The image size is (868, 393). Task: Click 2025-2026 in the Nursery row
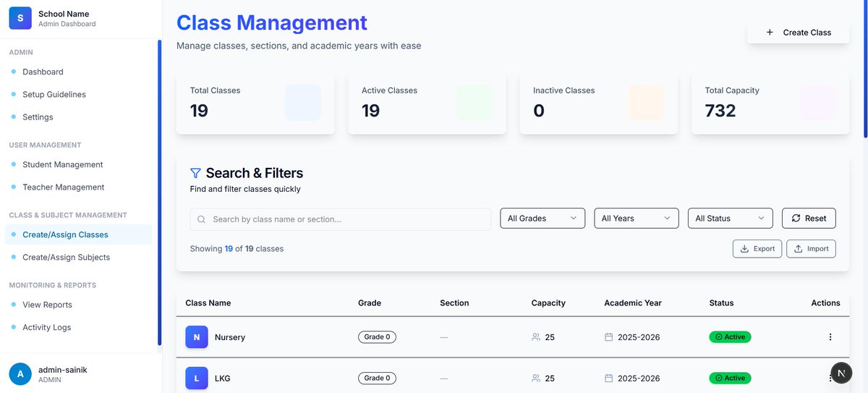coord(639,337)
